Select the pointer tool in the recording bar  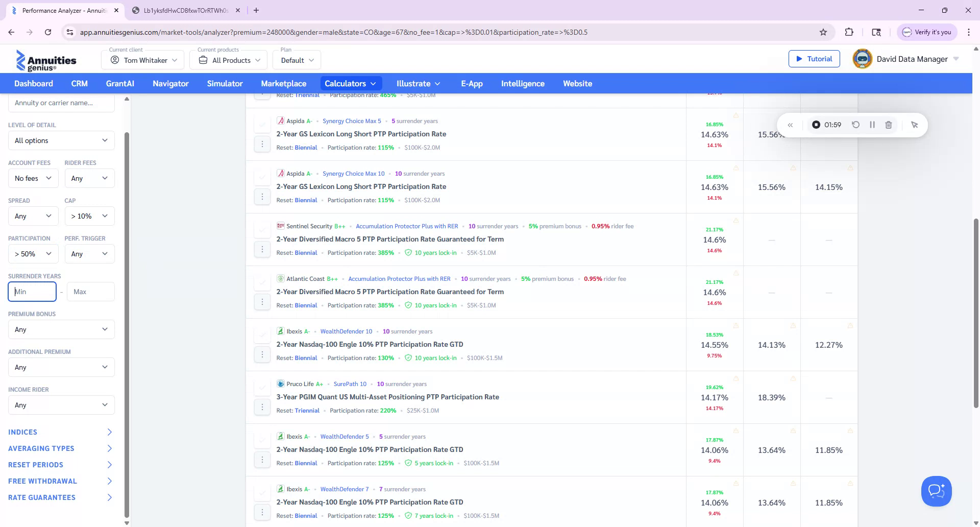[914, 125]
